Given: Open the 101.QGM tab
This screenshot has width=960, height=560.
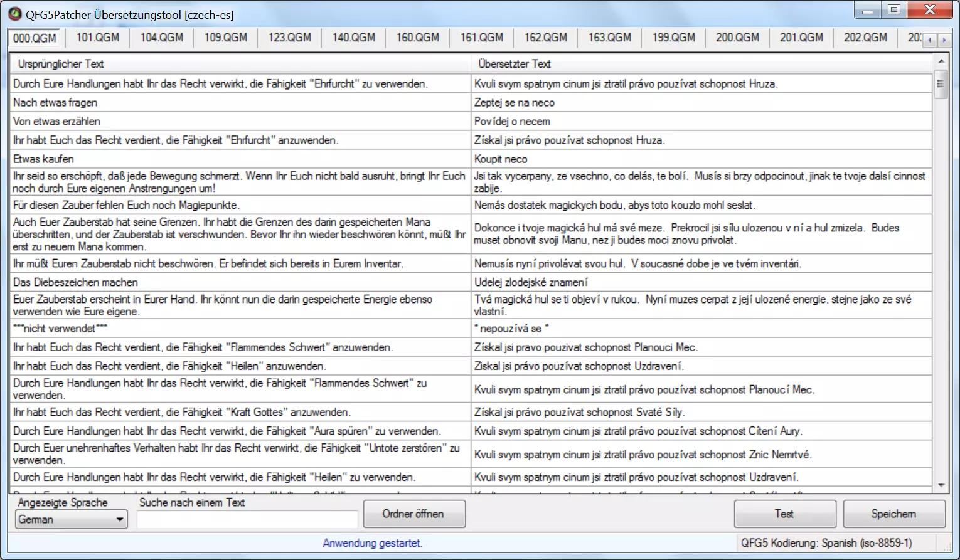Looking at the screenshot, I should 98,38.
